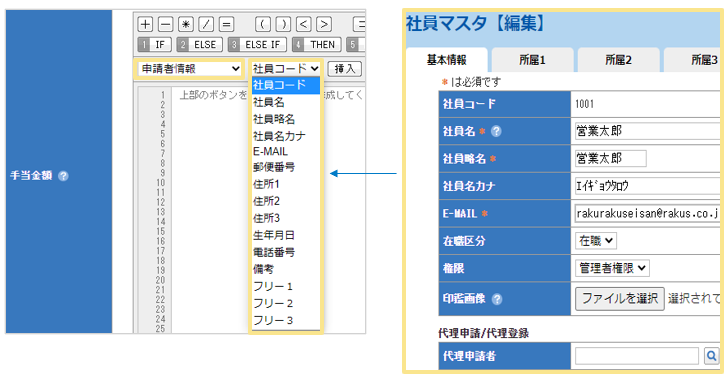Screen dimensions: 728x383
Task: Pick フリー2 from the list
Action: tap(286, 304)
